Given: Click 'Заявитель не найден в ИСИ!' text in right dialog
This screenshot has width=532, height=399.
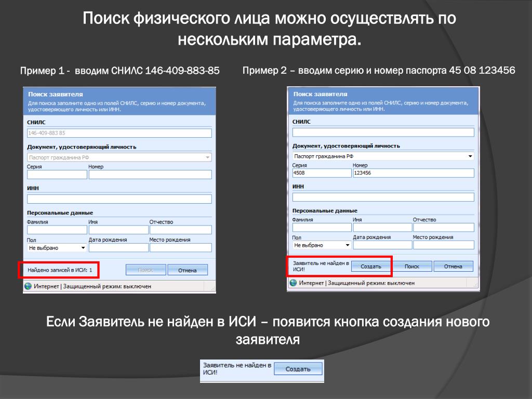Looking at the screenshot, I should tap(321, 267).
